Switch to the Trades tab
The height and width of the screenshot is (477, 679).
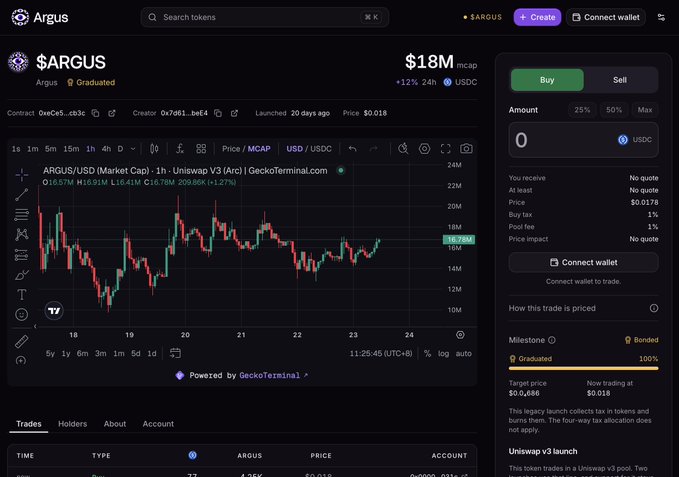29,424
